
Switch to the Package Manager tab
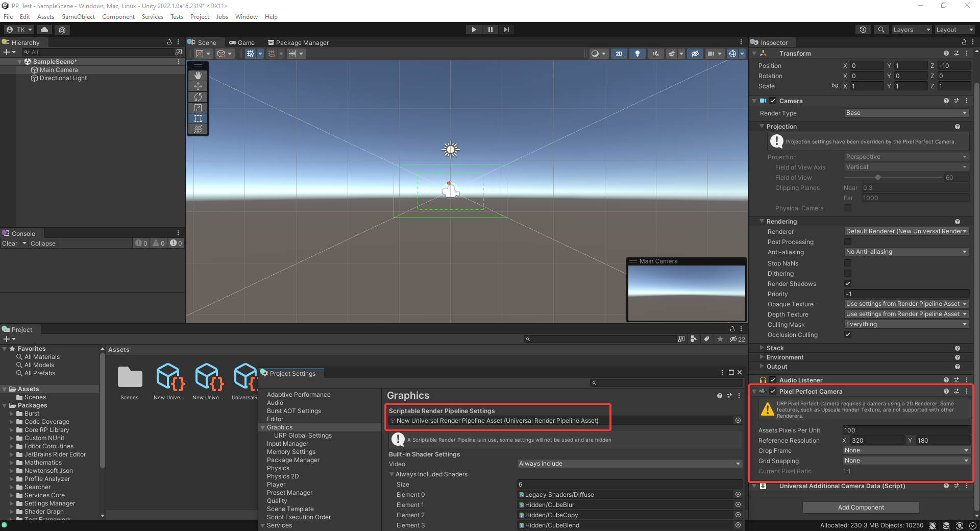pyautogui.click(x=299, y=43)
